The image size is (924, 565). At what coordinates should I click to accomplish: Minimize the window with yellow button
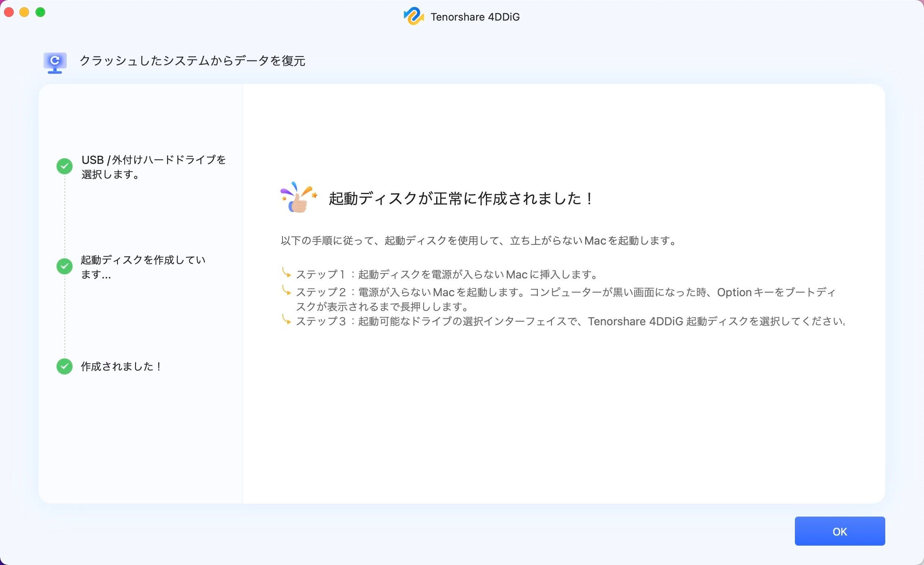pyautogui.click(x=24, y=12)
